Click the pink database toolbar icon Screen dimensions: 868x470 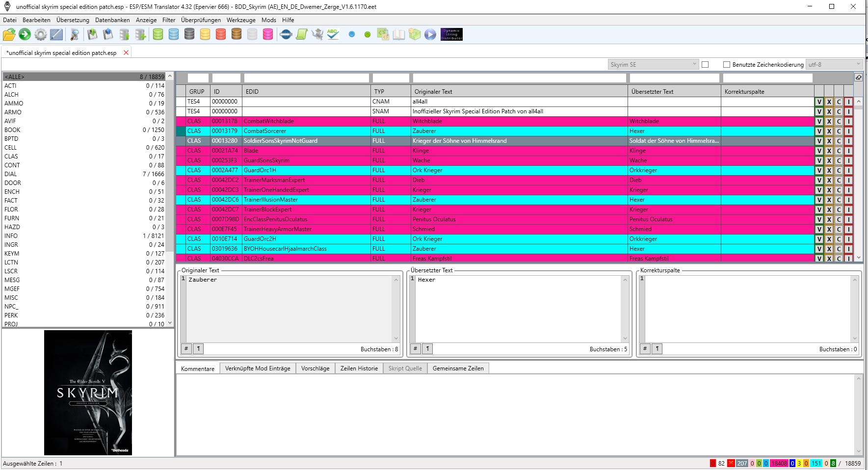click(268, 34)
